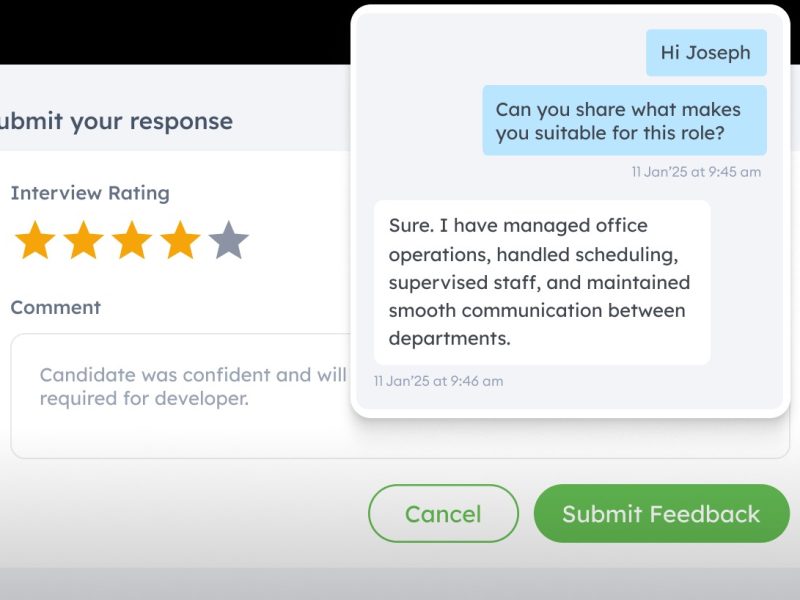Screen dimensions: 800x600
Task: Click the second gold star icon
Action: click(x=84, y=240)
